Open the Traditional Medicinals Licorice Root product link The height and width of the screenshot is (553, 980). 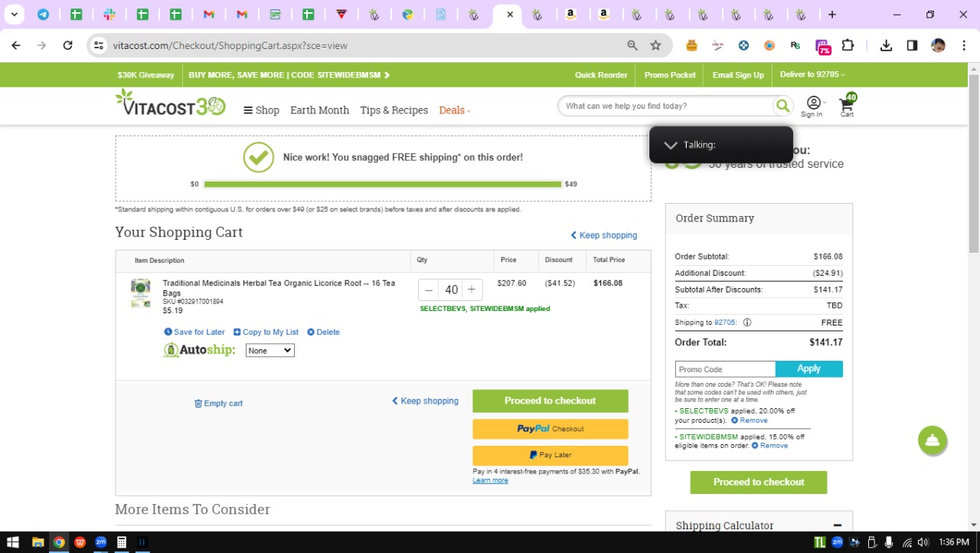coord(279,288)
